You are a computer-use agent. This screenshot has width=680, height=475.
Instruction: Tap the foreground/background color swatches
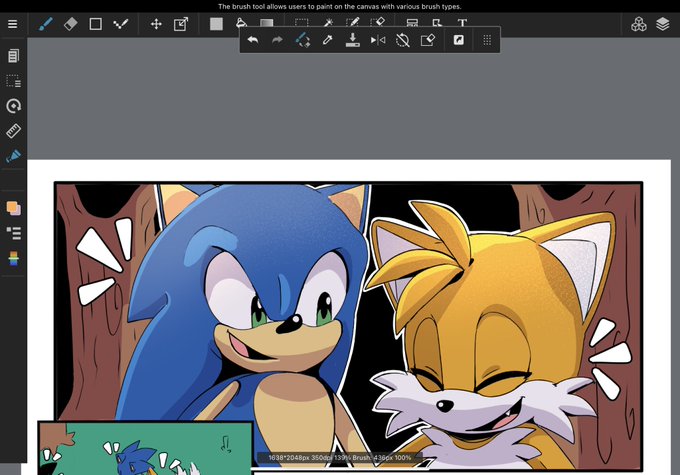pyautogui.click(x=13, y=208)
